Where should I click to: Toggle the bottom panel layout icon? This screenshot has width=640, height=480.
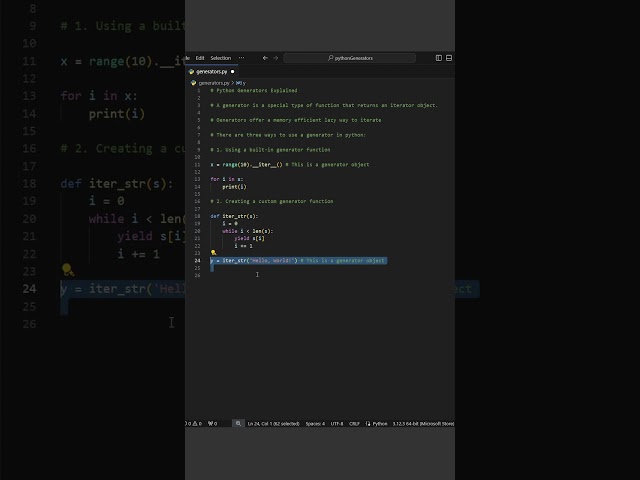click(x=449, y=58)
